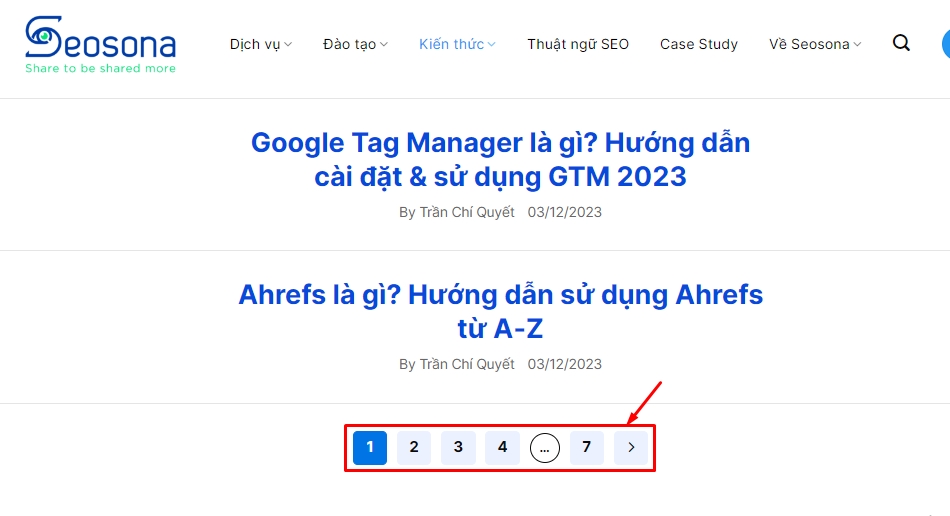Go to pagination page 4
This screenshot has width=950, height=516.
[502, 448]
